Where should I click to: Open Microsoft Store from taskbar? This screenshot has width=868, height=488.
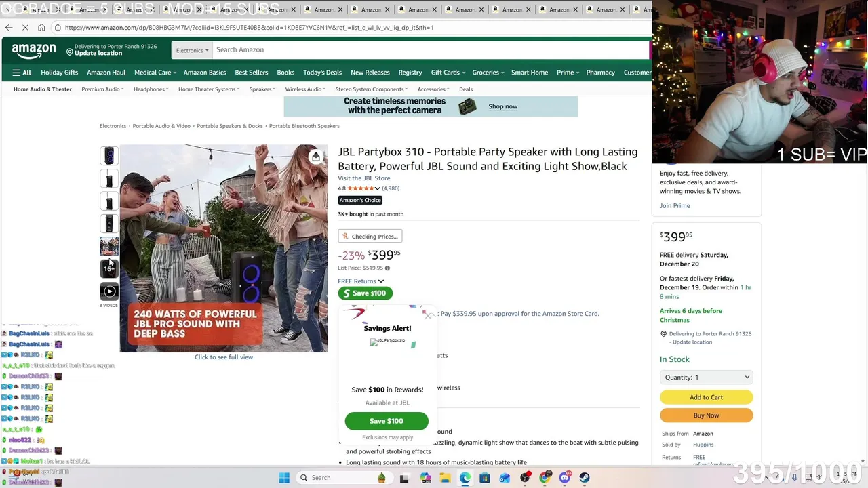click(x=485, y=478)
